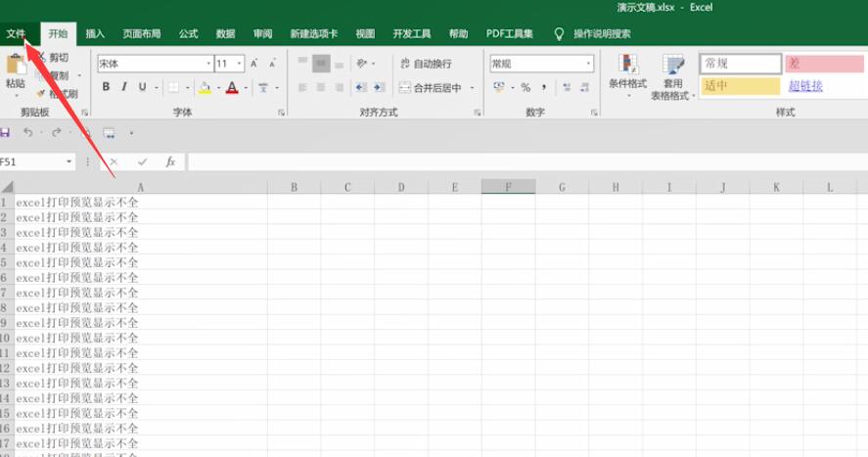Click the text orientation icon

pyautogui.click(x=362, y=63)
